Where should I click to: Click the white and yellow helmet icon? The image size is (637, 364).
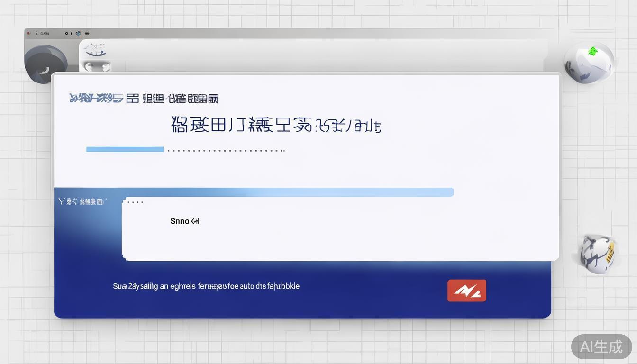click(x=598, y=254)
